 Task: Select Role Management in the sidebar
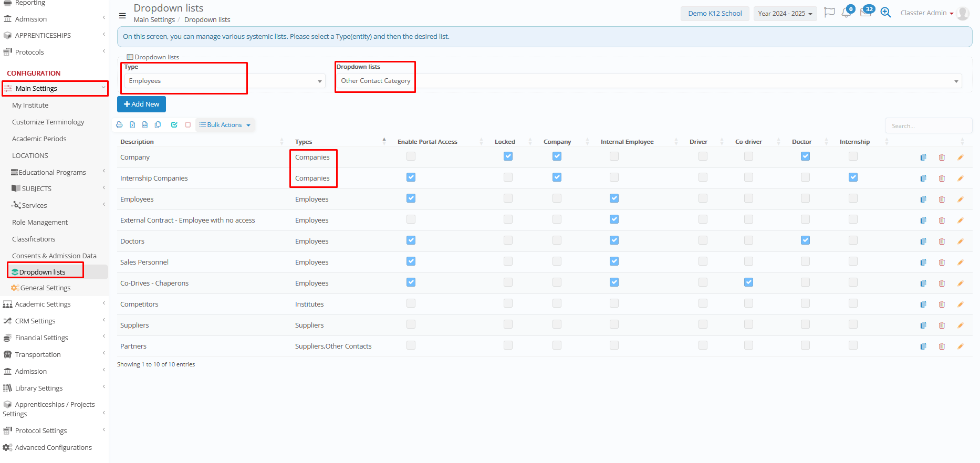click(x=40, y=223)
